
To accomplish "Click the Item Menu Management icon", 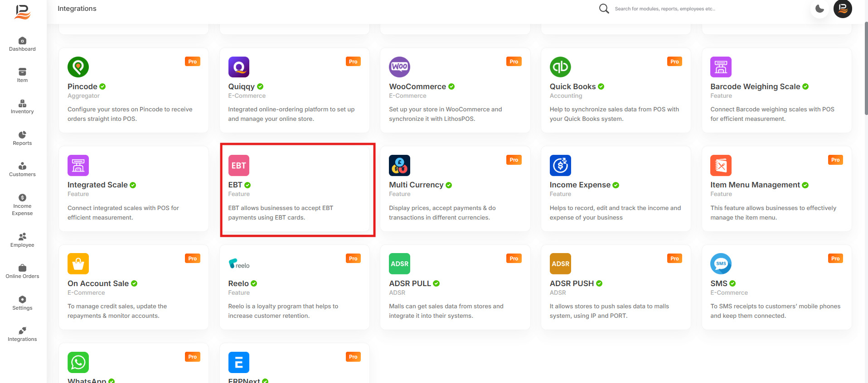I will [x=721, y=165].
